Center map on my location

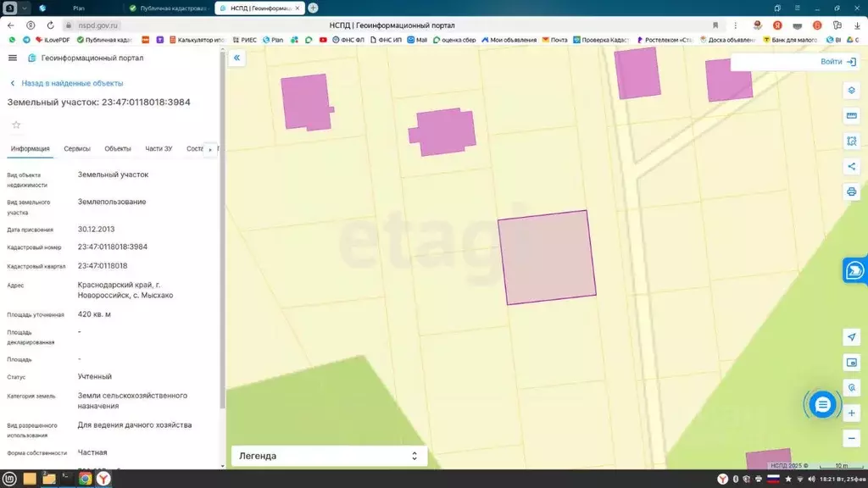point(852,337)
